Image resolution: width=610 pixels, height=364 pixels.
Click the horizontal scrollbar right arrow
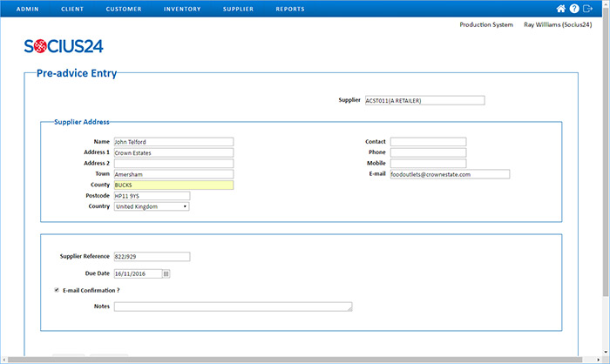pos(599,361)
